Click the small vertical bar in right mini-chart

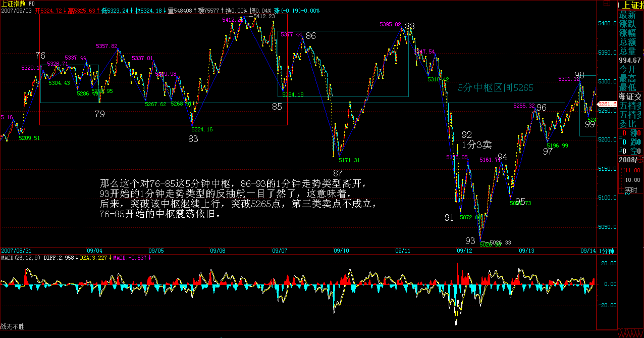622,180
